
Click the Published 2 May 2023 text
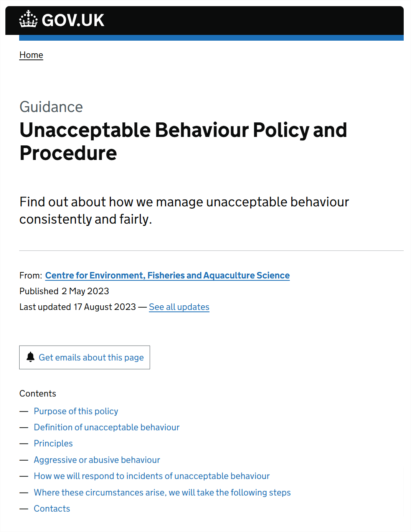coord(64,291)
